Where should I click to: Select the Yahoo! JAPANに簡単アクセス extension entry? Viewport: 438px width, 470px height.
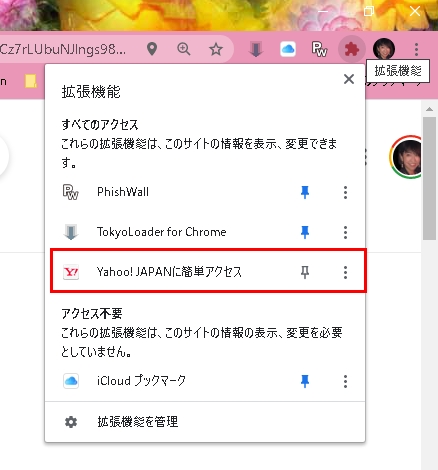208,271
